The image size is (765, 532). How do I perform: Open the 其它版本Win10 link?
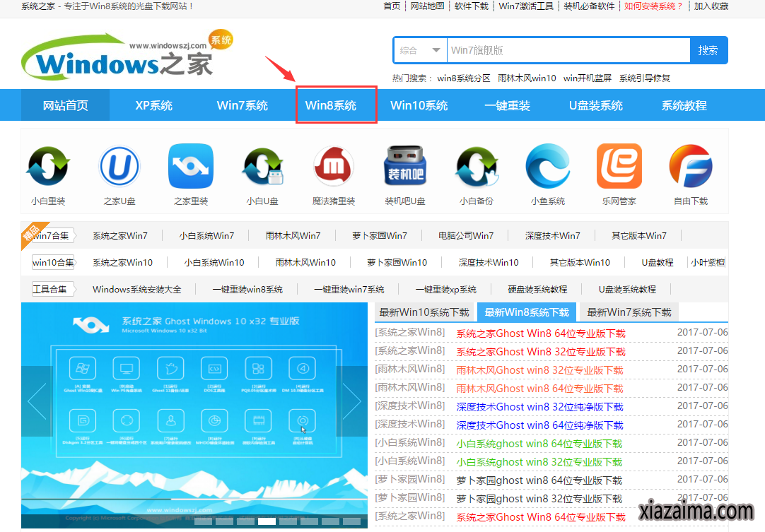[580, 262]
